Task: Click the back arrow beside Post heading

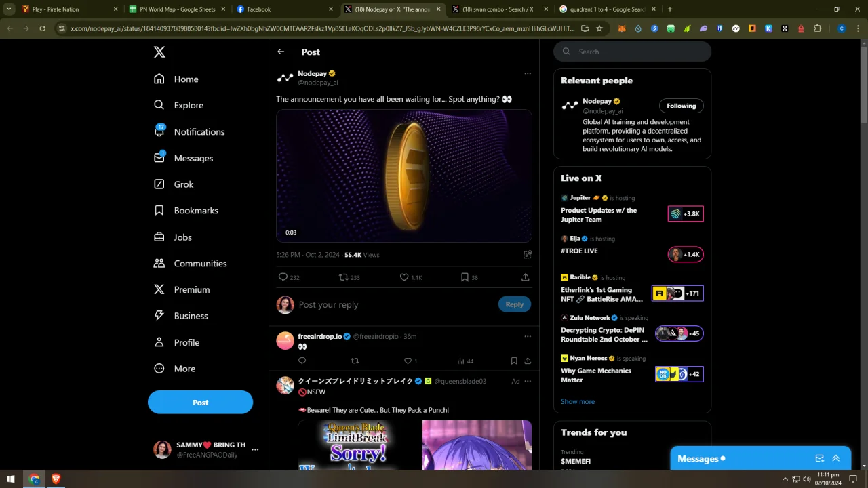Action: click(x=281, y=52)
